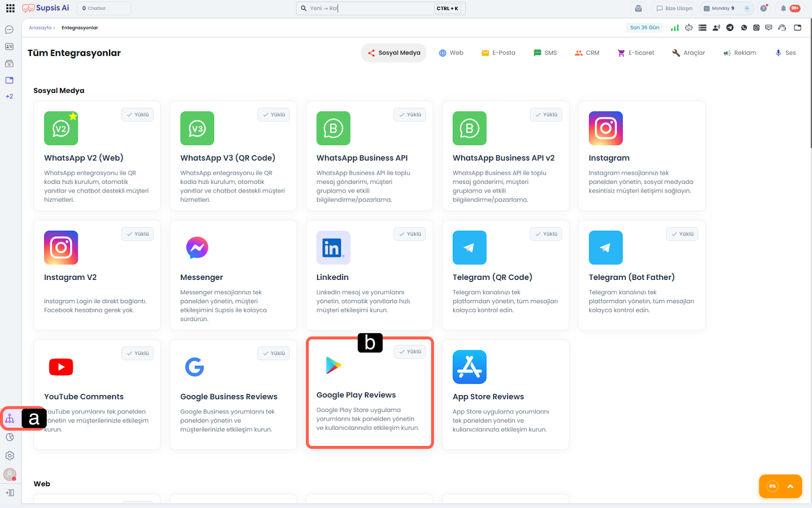Open the chat bubble sidebar icon
Image resolution: width=812 pixels, height=508 pixels.
pyautogui.click(x=9, y=29)
